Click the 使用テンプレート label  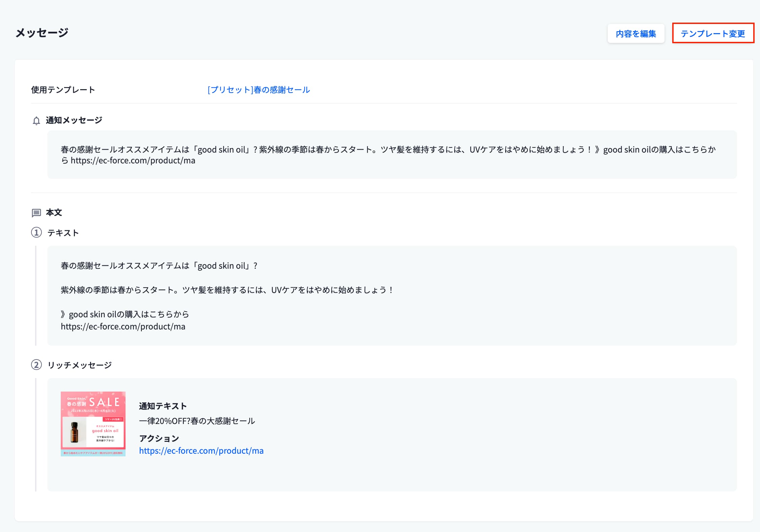click(63, 90)
